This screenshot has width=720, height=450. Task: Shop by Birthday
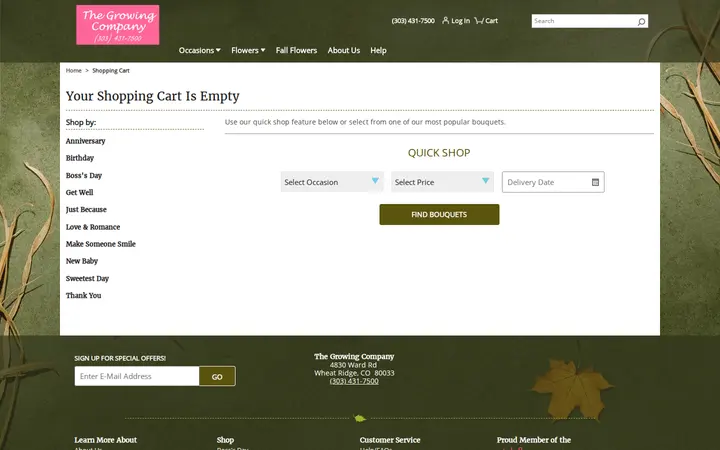pyautogui.click(x=79, y=158)
